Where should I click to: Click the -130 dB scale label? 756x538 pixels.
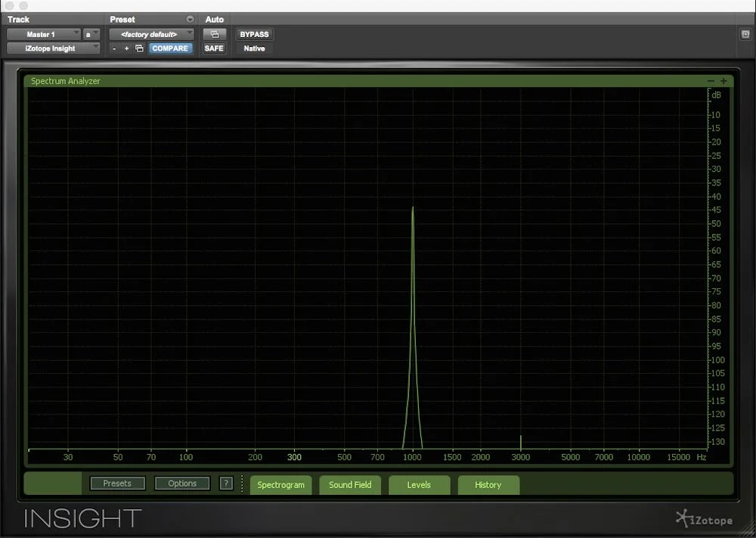pyautogui.click(x=717, y=441)
